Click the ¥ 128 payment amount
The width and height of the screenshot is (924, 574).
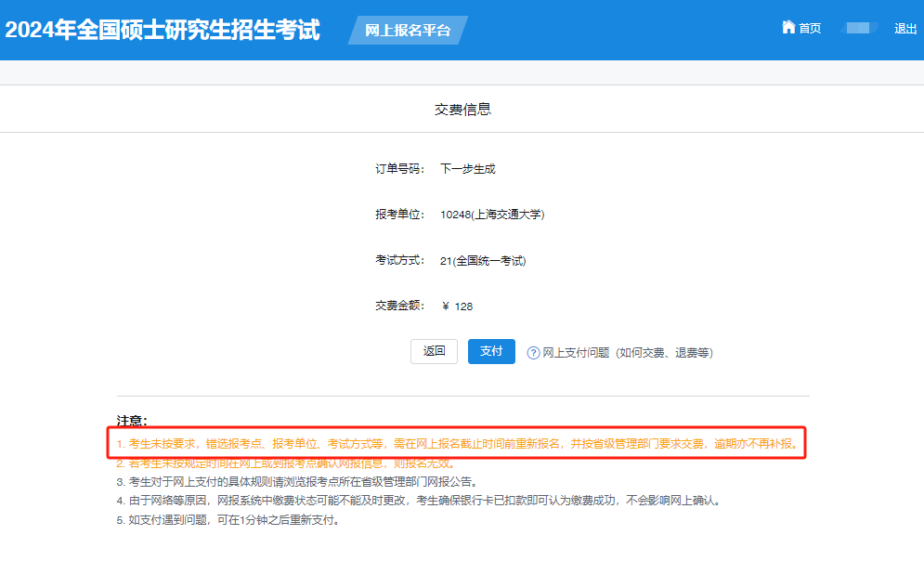coord(457,307)
